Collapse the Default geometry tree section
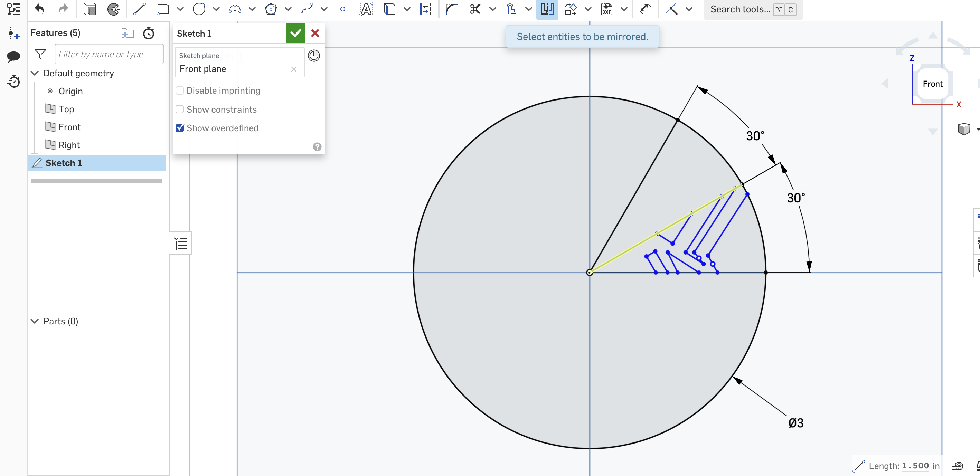Viewport: 980px width, 476px height. [35, 73]
